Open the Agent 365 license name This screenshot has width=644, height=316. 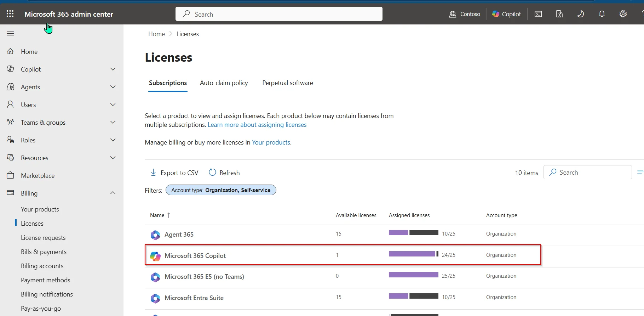[179, 235]
